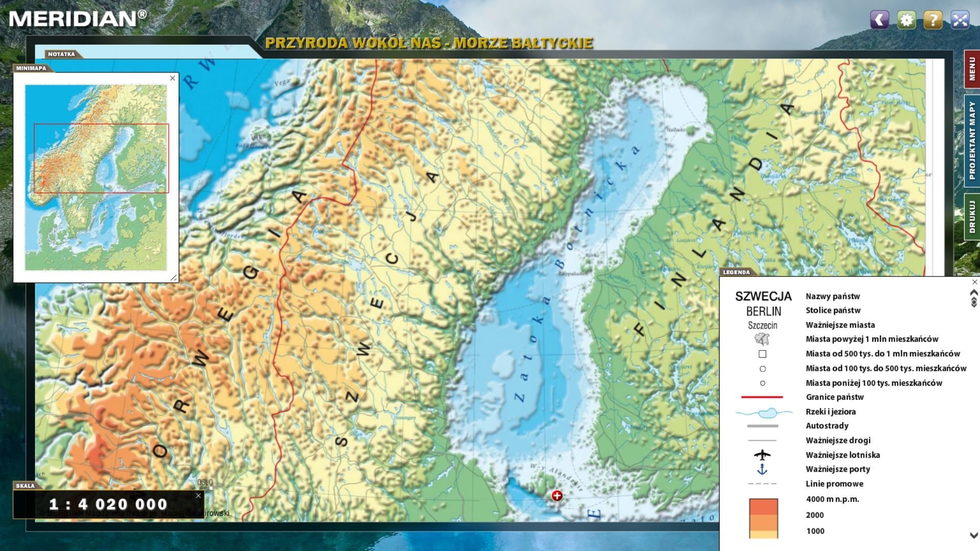Open the MENU side tab

[x=972, y=69]
